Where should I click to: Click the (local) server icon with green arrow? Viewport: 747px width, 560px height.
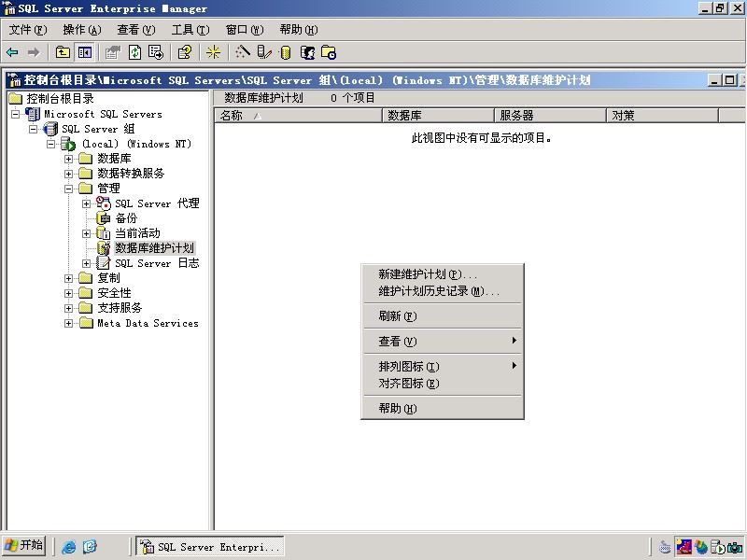coord(67,144)
